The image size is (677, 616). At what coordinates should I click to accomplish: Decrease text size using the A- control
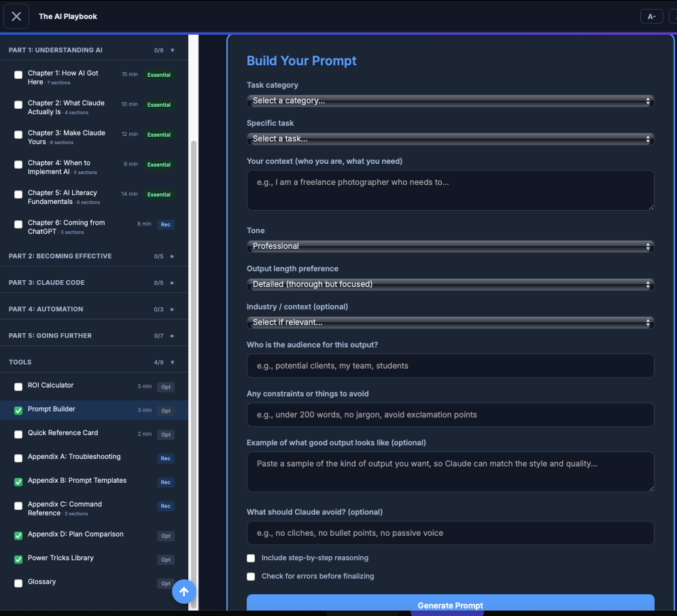pos(651,16)
